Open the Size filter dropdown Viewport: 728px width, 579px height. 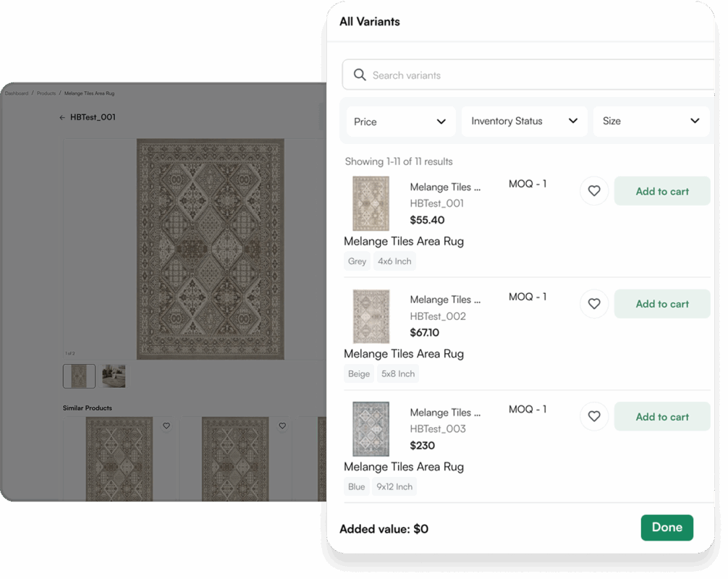coord(651,122)
